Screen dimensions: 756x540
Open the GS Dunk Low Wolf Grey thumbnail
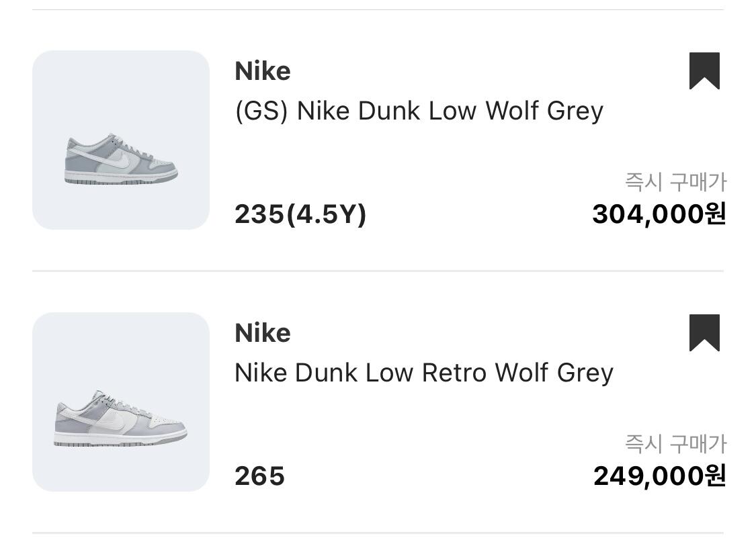pyautogui.click(x=121, y=140)
